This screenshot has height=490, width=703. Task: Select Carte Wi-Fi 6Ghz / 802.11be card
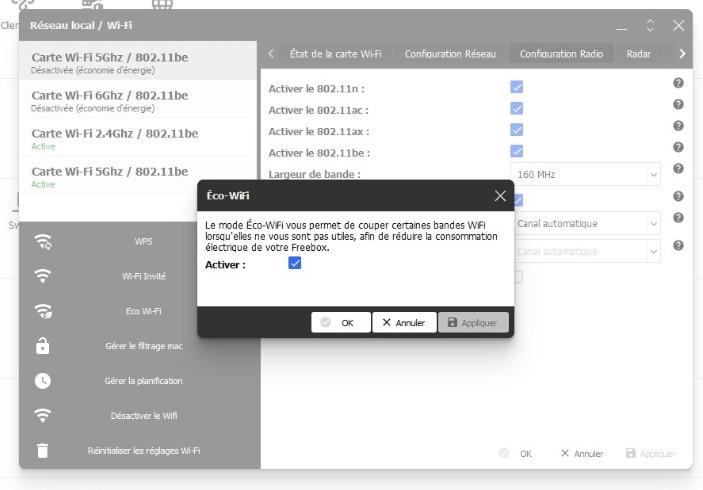(138, 100)
